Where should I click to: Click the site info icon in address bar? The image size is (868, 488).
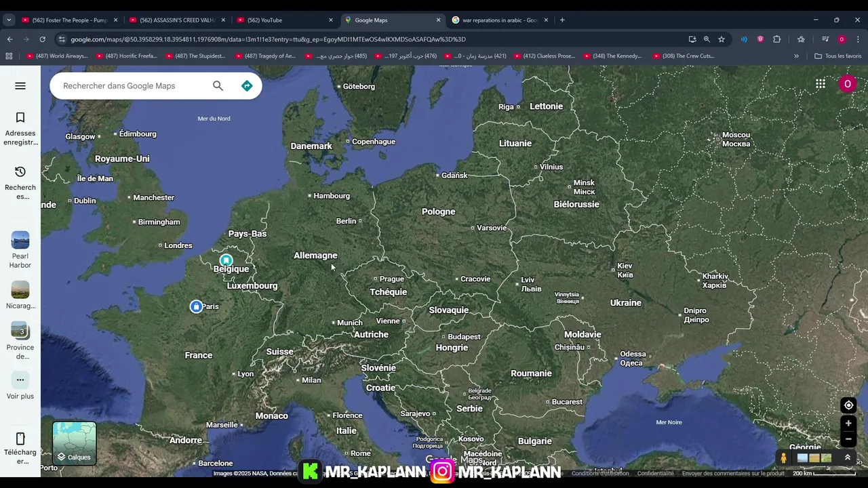(62, 39)
